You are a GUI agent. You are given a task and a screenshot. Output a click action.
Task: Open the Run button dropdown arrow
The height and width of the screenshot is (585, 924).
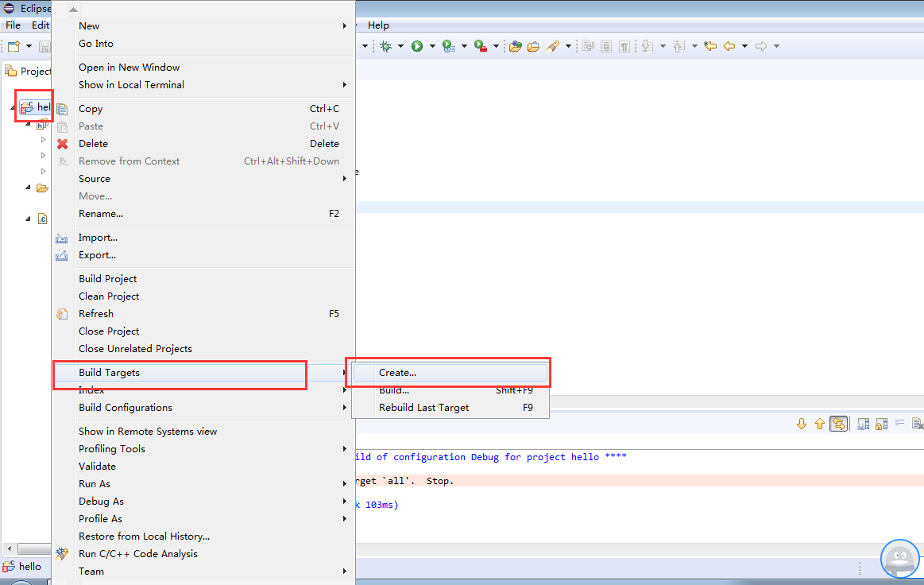tap(432, 45)
